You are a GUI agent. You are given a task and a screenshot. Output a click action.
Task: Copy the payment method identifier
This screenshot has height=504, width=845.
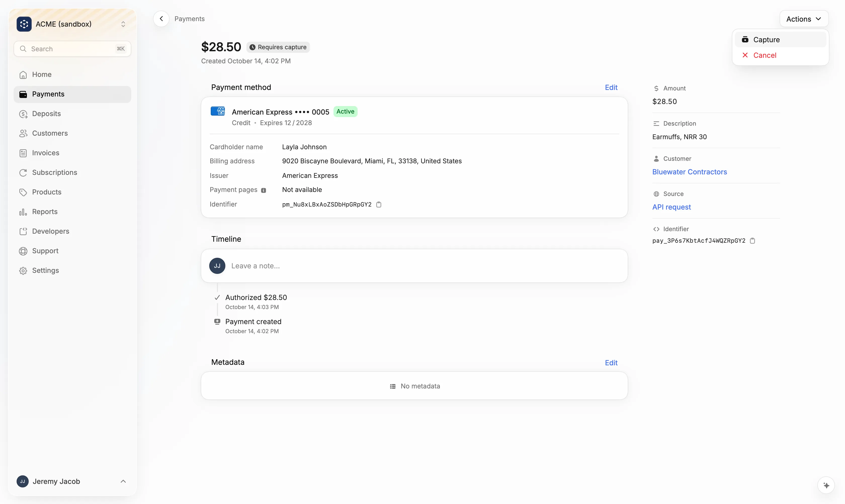point(379,205)
